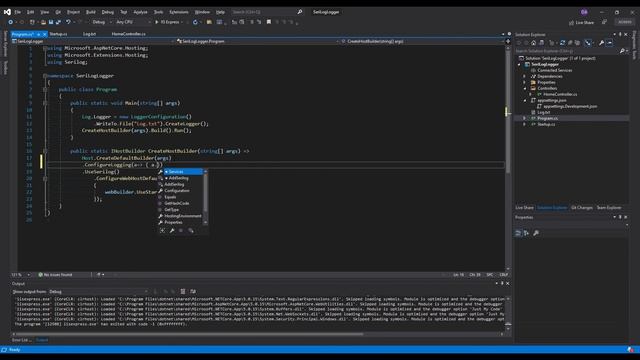Expand the Dependencies node in Solution Explorer
The width and height of the screenshot is (640, 360).
coord(525,76)
